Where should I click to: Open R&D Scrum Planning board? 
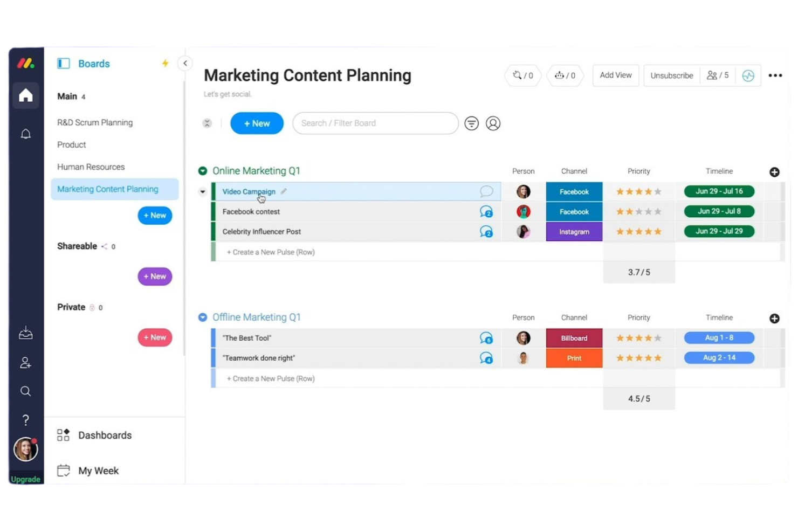(95, 122)
